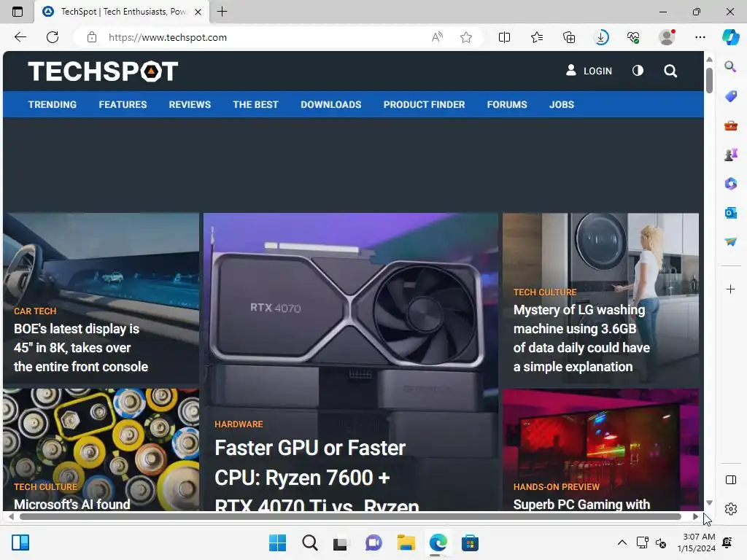Open the PRODUCT FINDER page
This screenshot has height=560, width=747.
[x=424, y=104]
